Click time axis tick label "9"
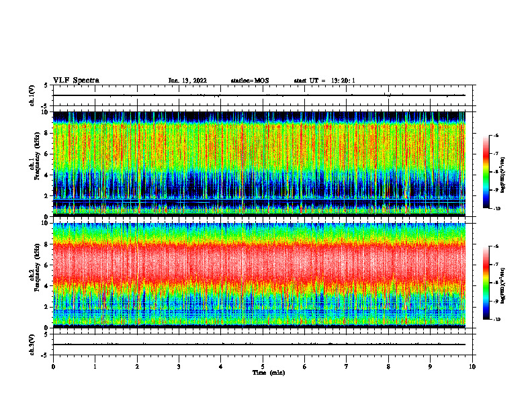The width and height of the screenshot is (532, 411). (430, 367)
